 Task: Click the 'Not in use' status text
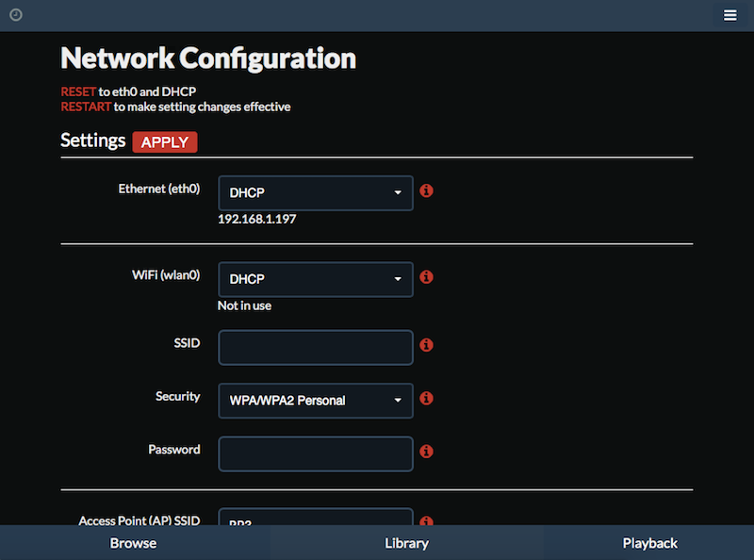[244, 306]
